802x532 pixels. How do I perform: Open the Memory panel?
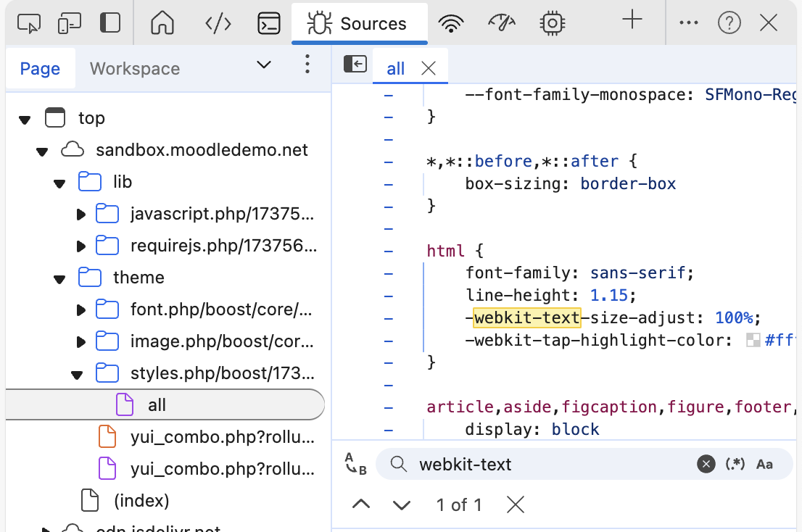coord(553,23)
